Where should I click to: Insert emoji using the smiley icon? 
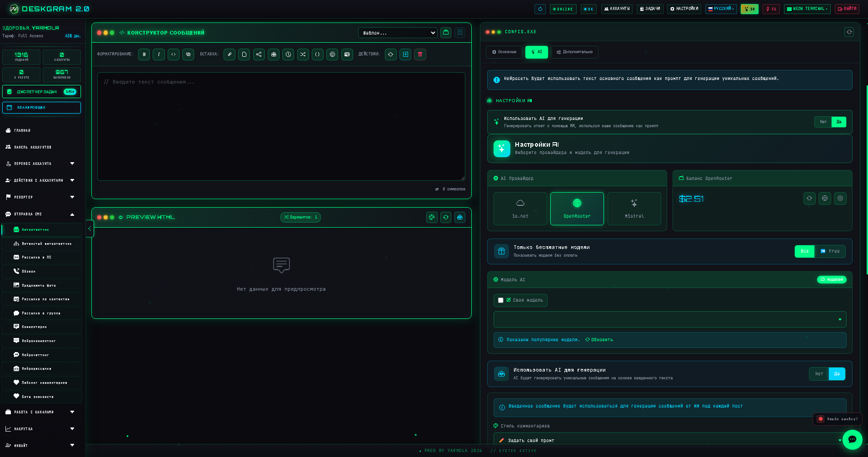[x=333, y=55]
